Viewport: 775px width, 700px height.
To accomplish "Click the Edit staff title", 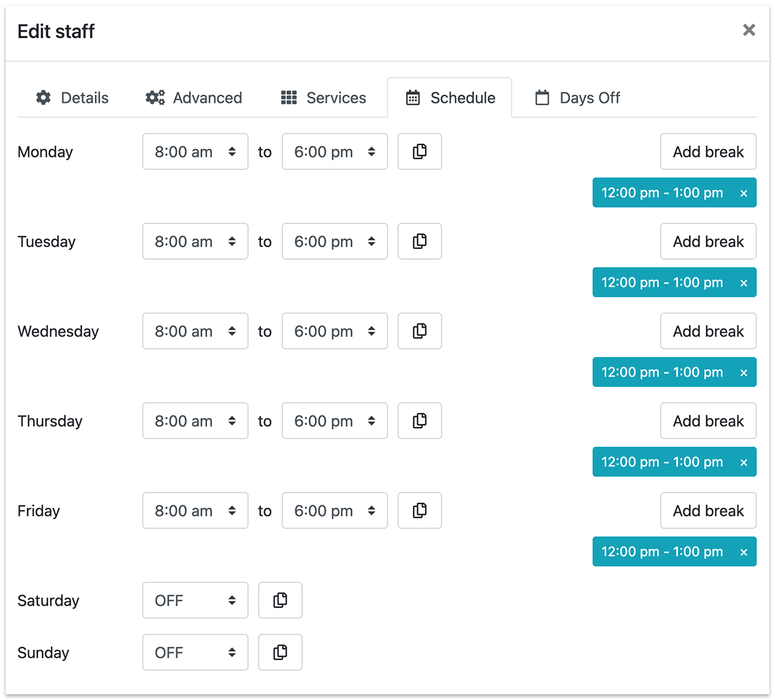I will pyautogui.click(x=56, y=31).
